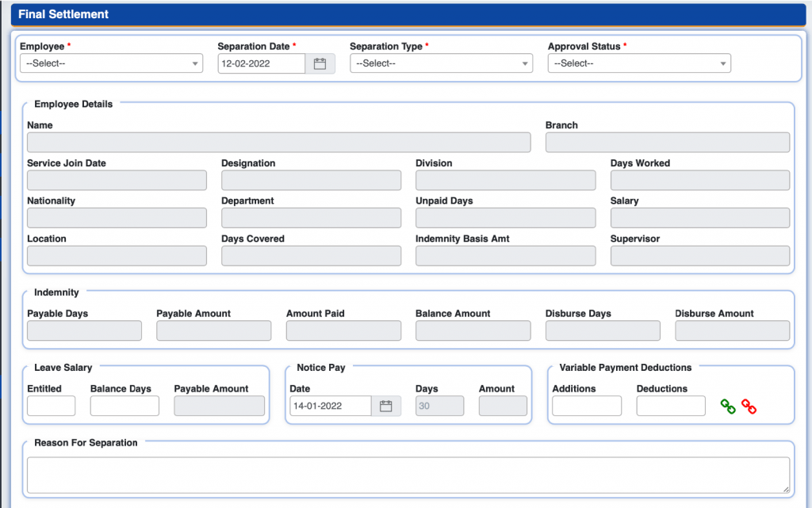812x508 pixels.
Task: Click the Separation Date text box
Action: coord(262,63)
